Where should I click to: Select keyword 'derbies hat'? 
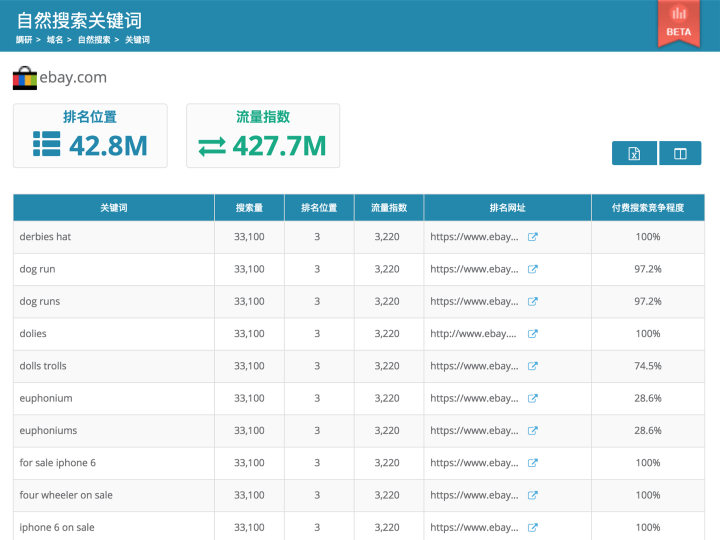(x=45, y=237)
